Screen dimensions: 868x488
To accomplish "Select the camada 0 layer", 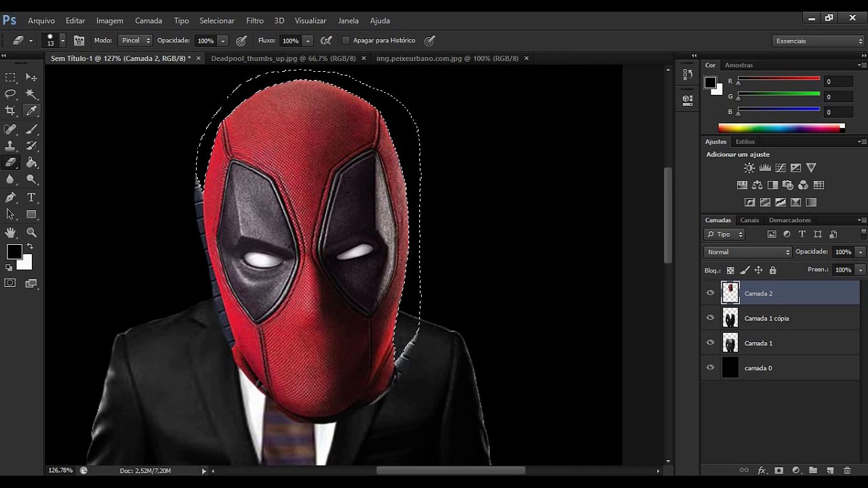I will 781,368.
